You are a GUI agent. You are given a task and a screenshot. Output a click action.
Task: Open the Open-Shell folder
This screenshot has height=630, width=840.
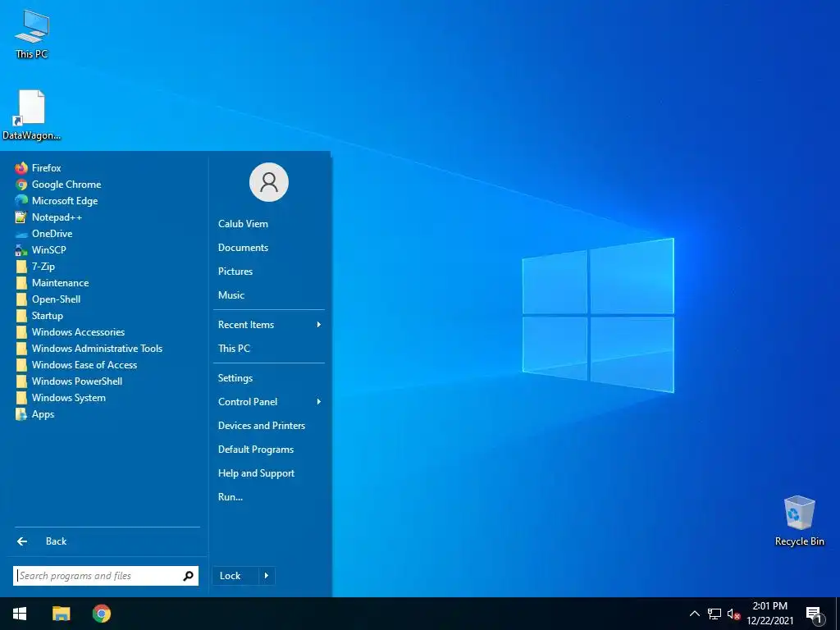coord(48,299)
